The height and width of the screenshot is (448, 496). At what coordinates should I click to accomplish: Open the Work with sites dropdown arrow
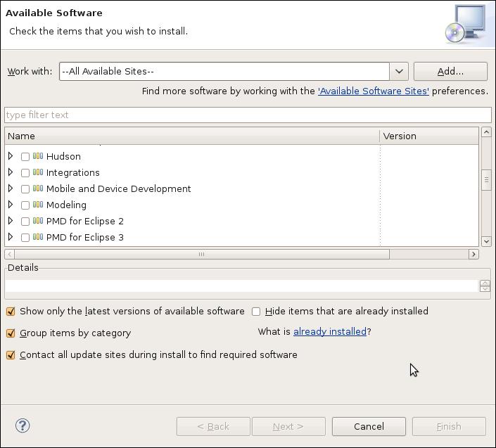click(399, 72)
